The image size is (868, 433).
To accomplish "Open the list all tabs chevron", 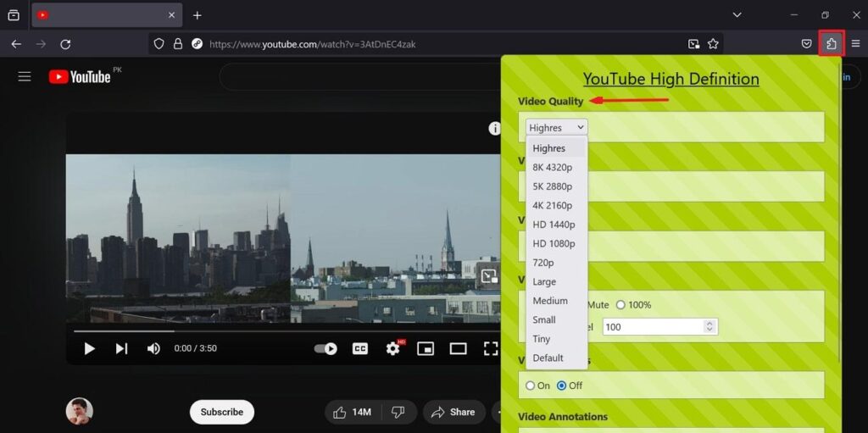I will pyautogui.click(x=737, y=15).
